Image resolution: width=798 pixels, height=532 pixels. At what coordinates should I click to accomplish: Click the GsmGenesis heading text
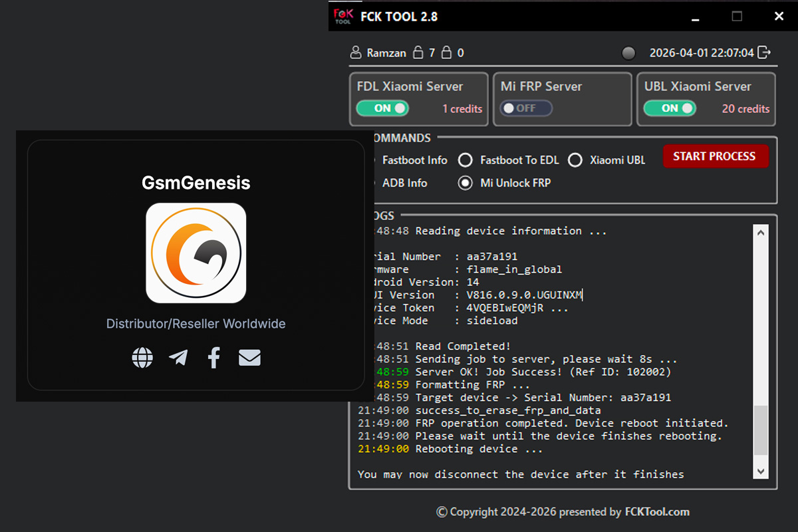(196, 183)
